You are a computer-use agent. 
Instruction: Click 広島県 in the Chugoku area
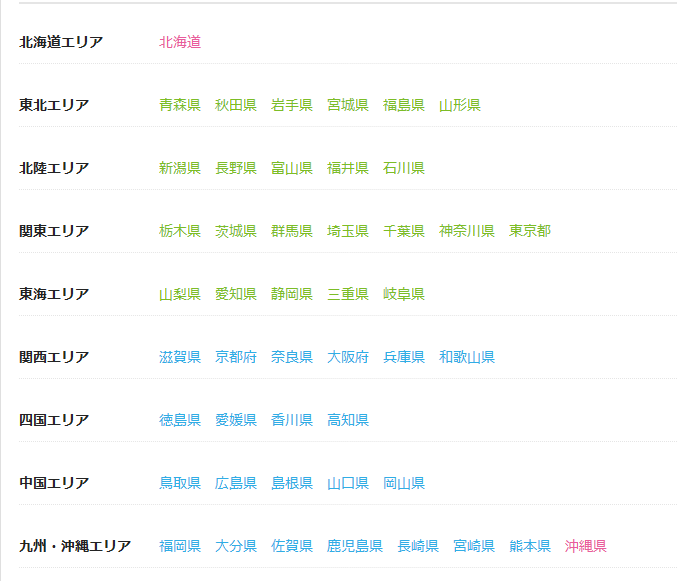[236, 483]
